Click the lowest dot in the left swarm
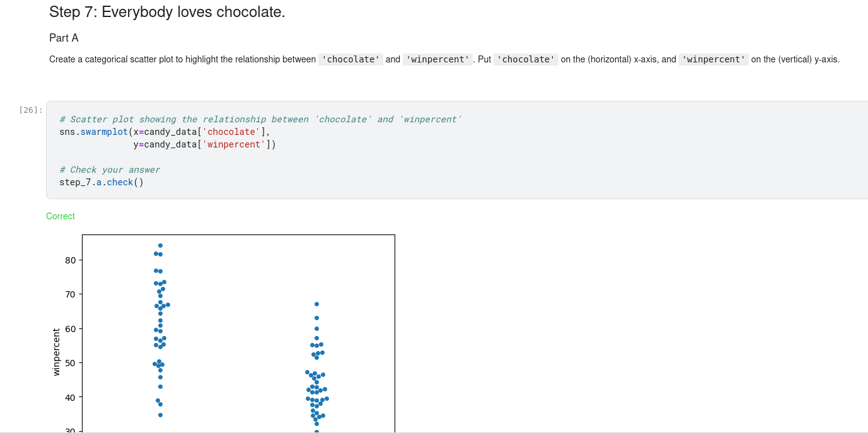868x433 pixels. pyautogui.click(x=160, y=415)
